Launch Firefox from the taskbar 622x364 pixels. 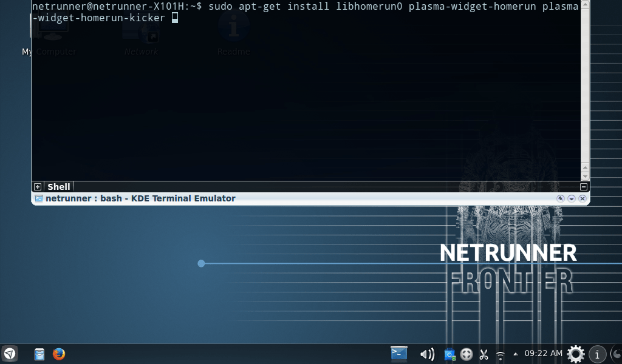[59, 354]
